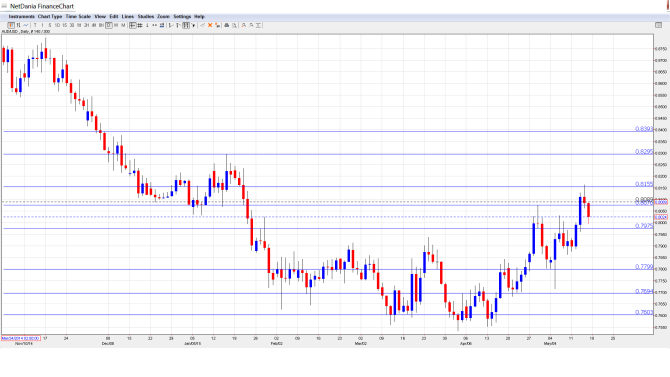Click the red-boxed date on time axis
Image resolution: width=670 pixels, height=377 pixels.
(21, 339)
